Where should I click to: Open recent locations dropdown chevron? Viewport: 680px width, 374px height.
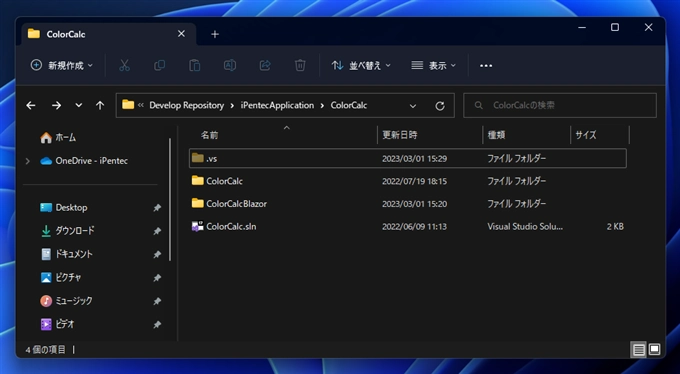[x=78, y=105]
